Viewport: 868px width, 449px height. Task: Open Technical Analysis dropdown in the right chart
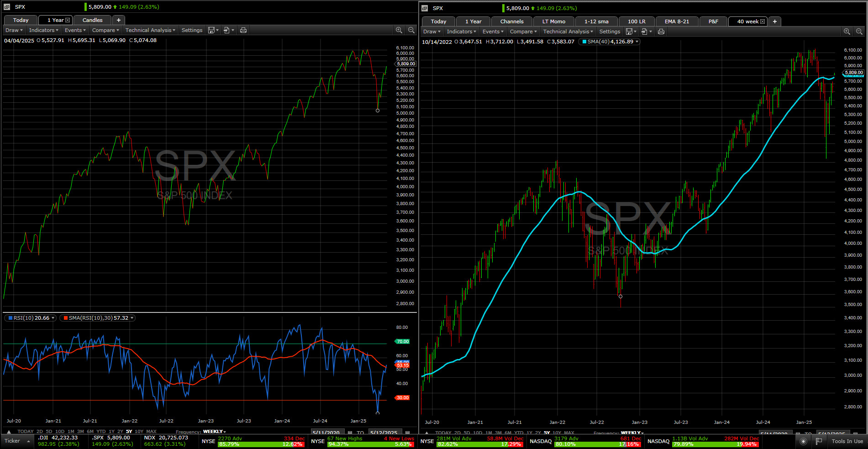click(x=568, y=32)
